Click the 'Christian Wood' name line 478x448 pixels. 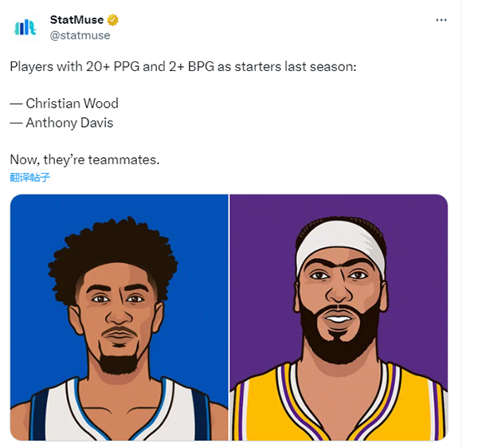(x=64, y=104)
